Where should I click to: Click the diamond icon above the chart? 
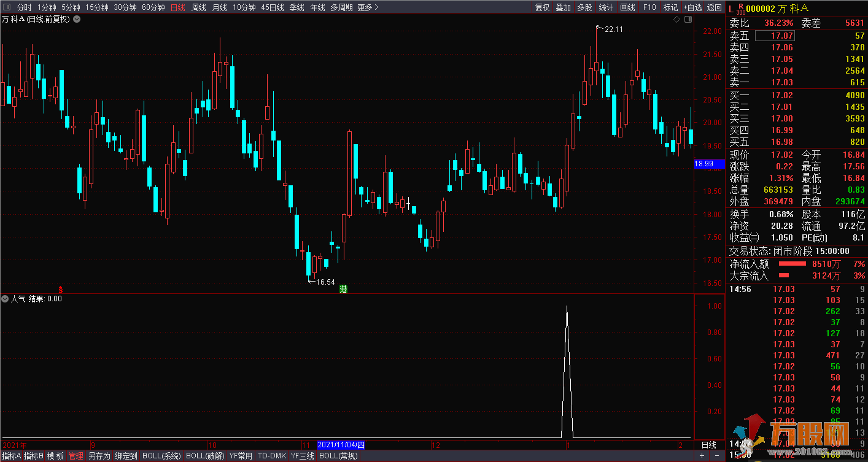pos(676,20)
